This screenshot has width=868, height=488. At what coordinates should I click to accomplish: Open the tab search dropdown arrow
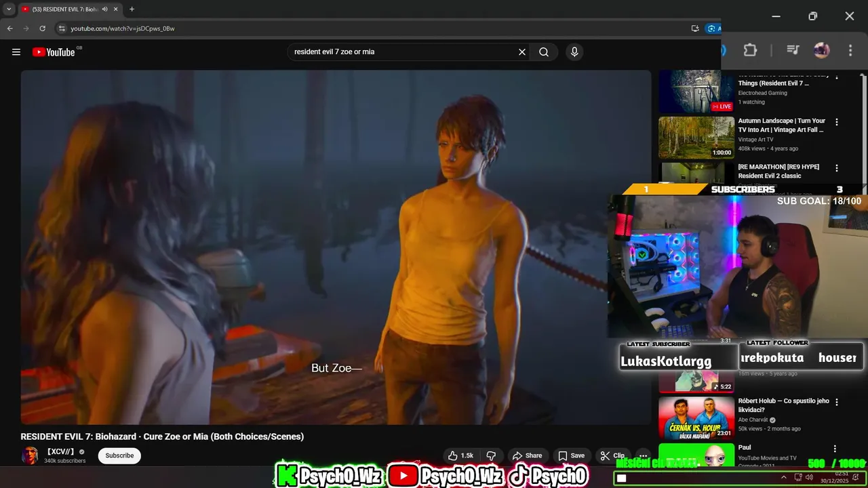9,9
